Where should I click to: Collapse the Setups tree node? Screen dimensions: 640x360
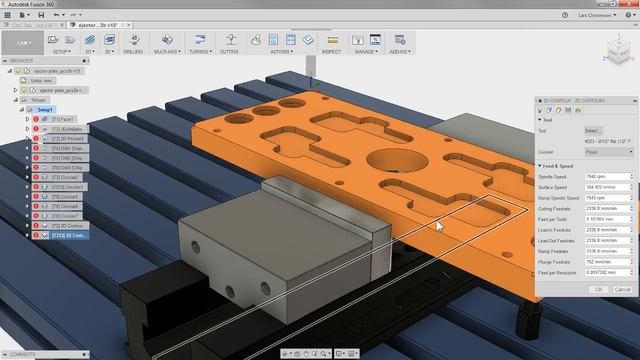tap(16, 100)
